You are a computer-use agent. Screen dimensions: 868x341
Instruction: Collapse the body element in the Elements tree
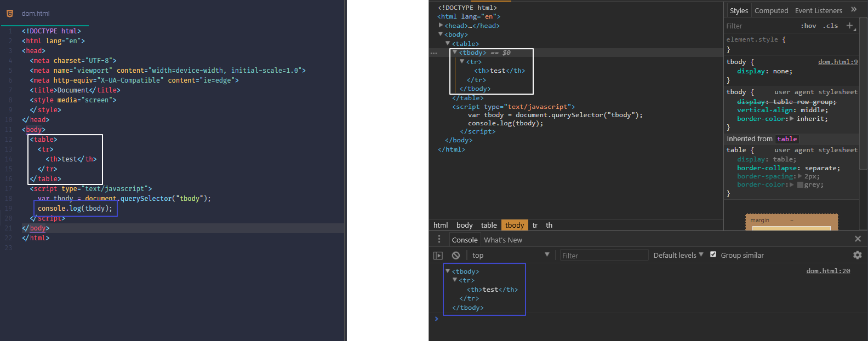tap(441, 34)
